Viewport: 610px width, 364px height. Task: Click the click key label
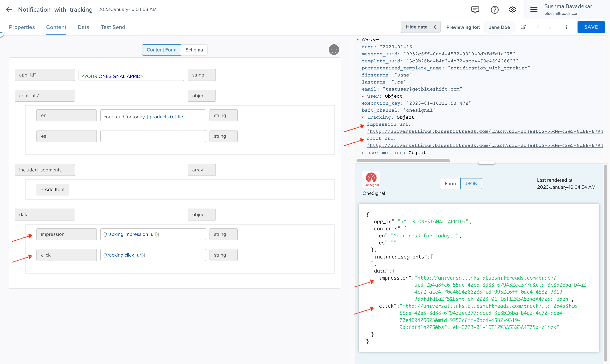[67, 255]
